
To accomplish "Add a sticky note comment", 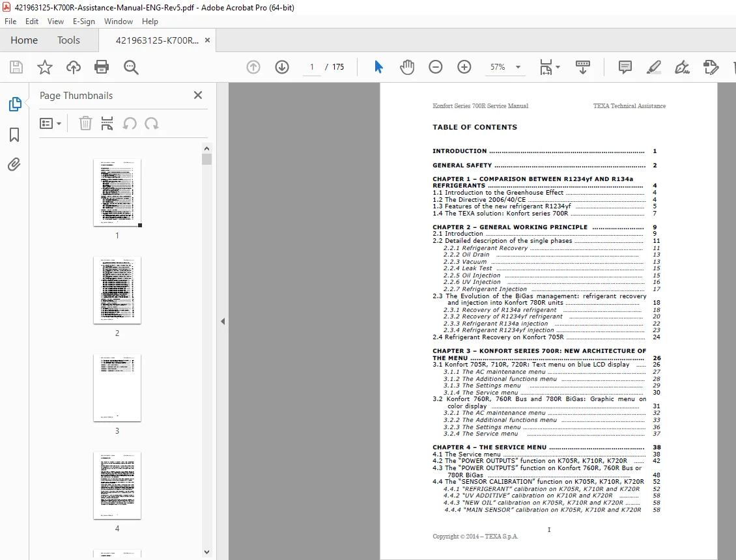I will coord(625,67).
